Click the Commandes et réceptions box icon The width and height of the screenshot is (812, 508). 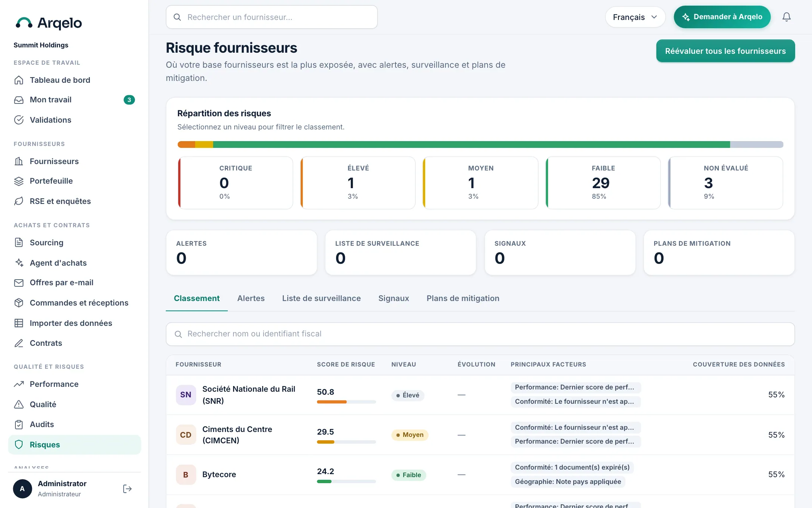pyautogui.click(x=19, y=303)
